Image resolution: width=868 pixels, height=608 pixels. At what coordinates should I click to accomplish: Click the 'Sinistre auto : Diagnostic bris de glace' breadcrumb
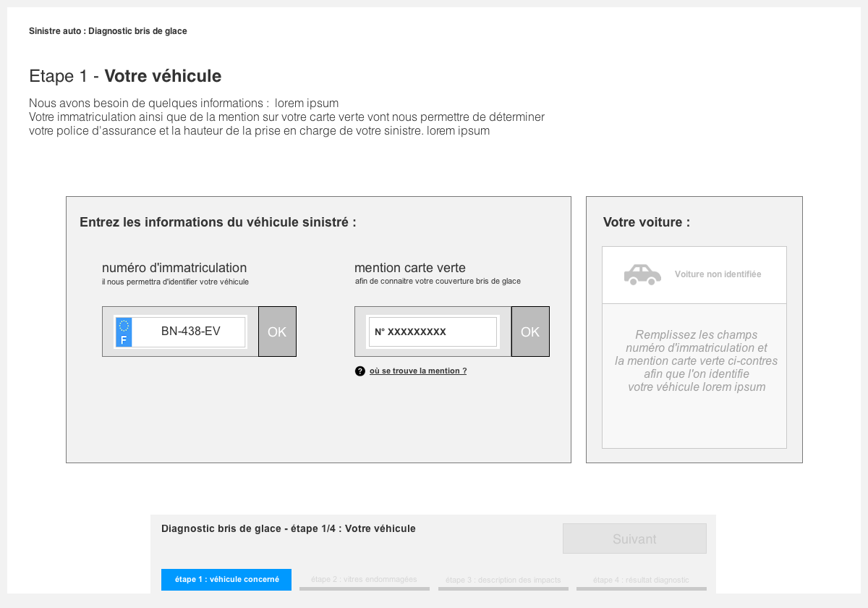pyautogui.click(x=108, y=31)
